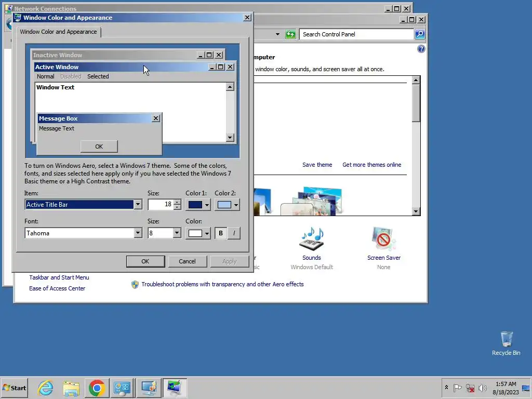Click the Start button
The width and height of the screenshot is (532, 399).
pyautogui.click(x=14, y=388)
